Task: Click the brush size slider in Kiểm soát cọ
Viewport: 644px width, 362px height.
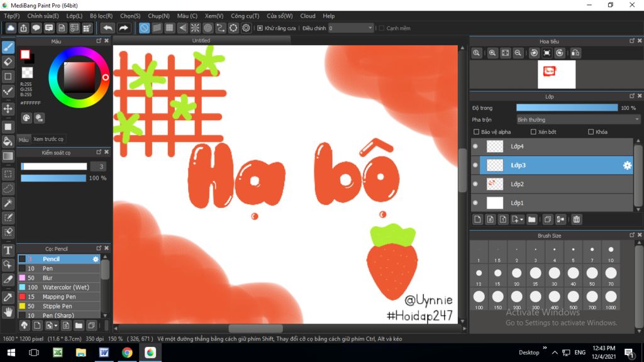Action: (x=54, y=166)
